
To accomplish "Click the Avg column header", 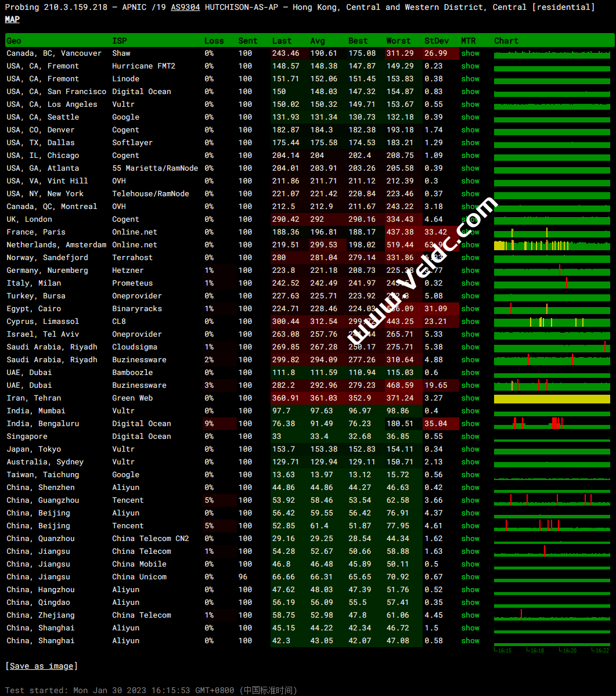I will [x=318, y=41].
